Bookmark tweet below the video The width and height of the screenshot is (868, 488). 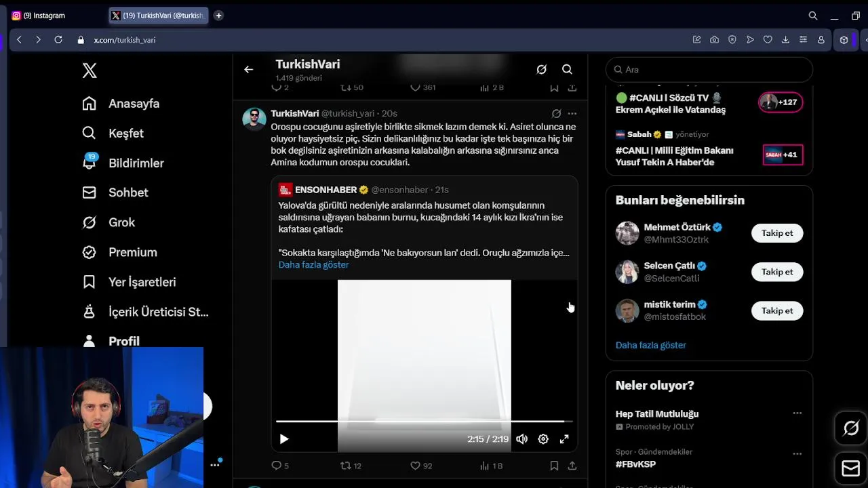tap(554, 466)
